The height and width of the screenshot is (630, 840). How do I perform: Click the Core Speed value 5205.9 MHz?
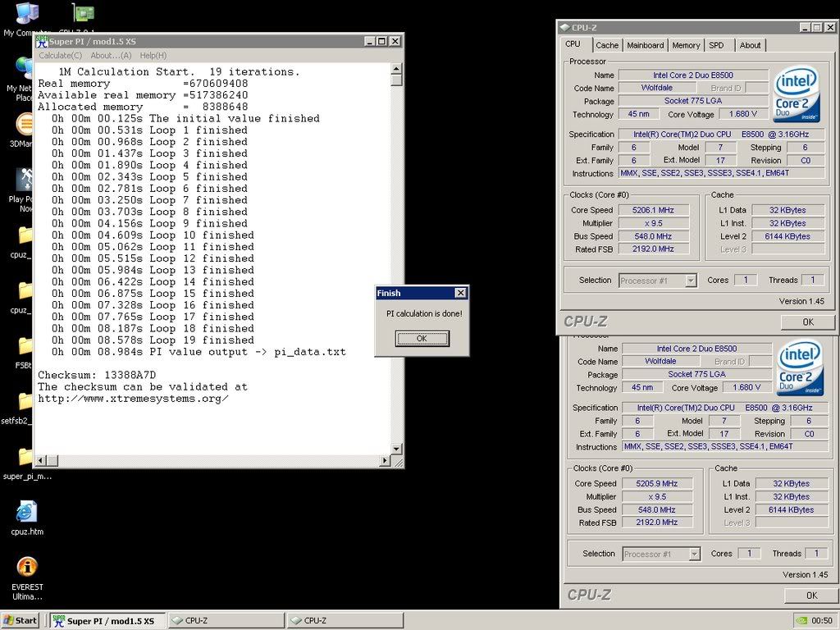click(657, 483)
